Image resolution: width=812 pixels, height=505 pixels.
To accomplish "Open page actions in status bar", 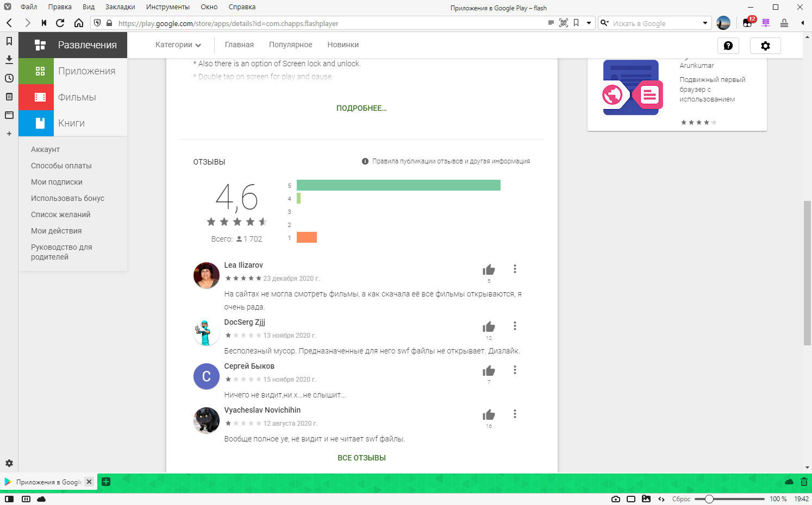I will tap(661, 498).
